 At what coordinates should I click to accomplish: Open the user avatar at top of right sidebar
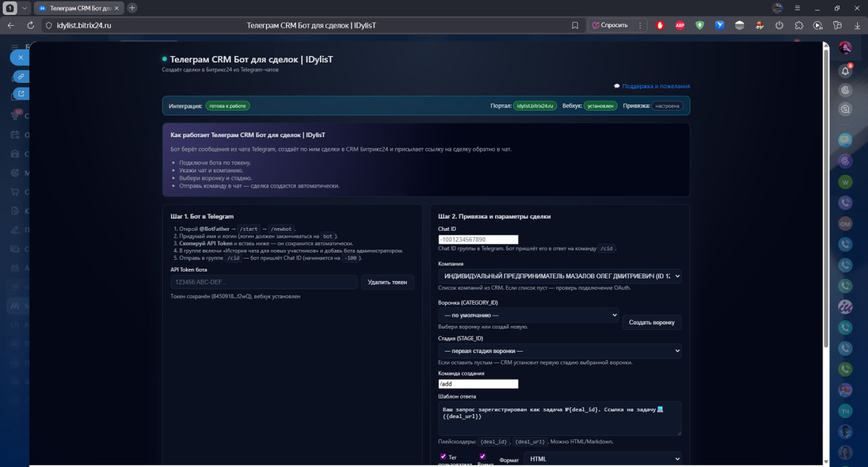(x=845, y=48)
